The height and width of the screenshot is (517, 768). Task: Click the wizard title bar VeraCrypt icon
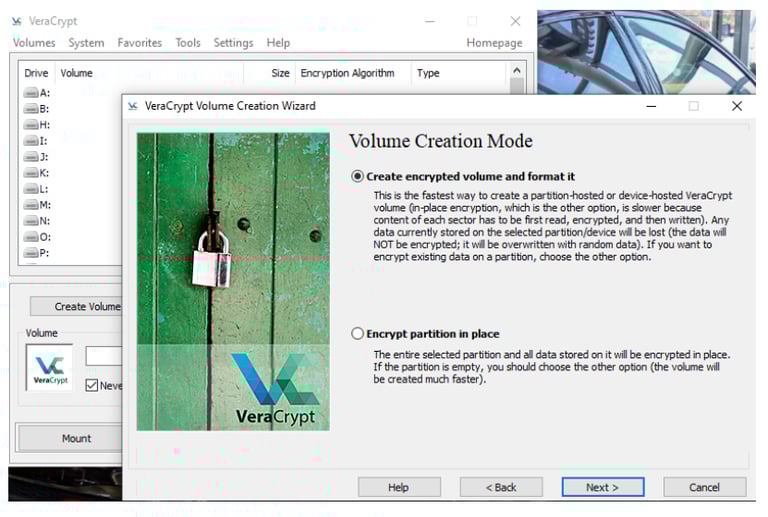point(133,106)
